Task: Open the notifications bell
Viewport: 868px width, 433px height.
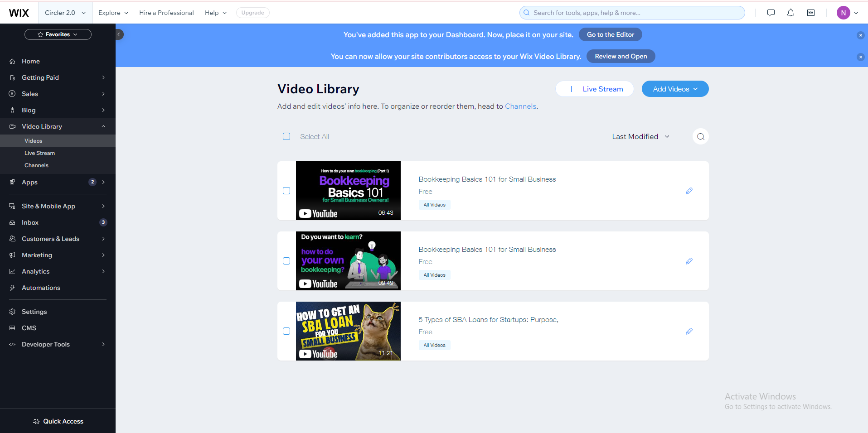Action: tap(790, 13)
